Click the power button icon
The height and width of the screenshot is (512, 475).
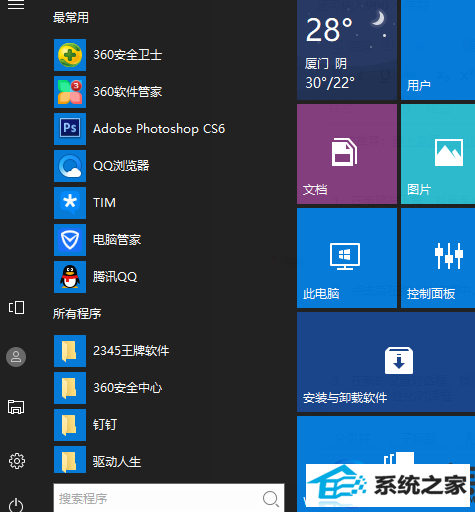(16, 505)
